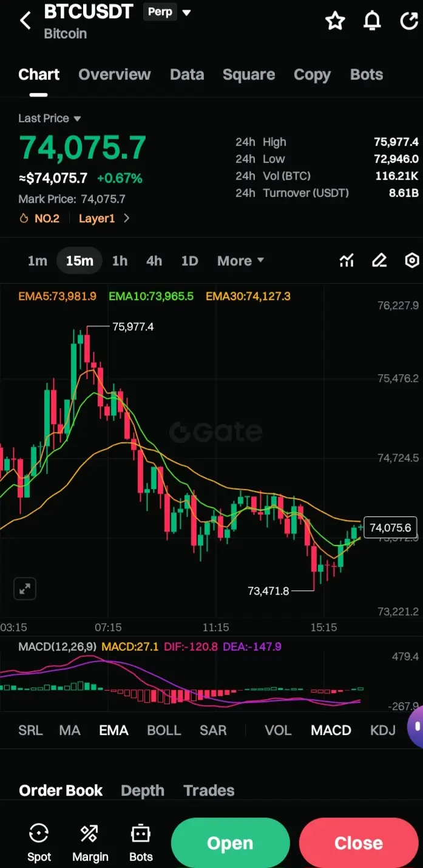Tap the MACD(12,26,9) parameters label
This screenshot has width=423, height=868.
[57, 647]
